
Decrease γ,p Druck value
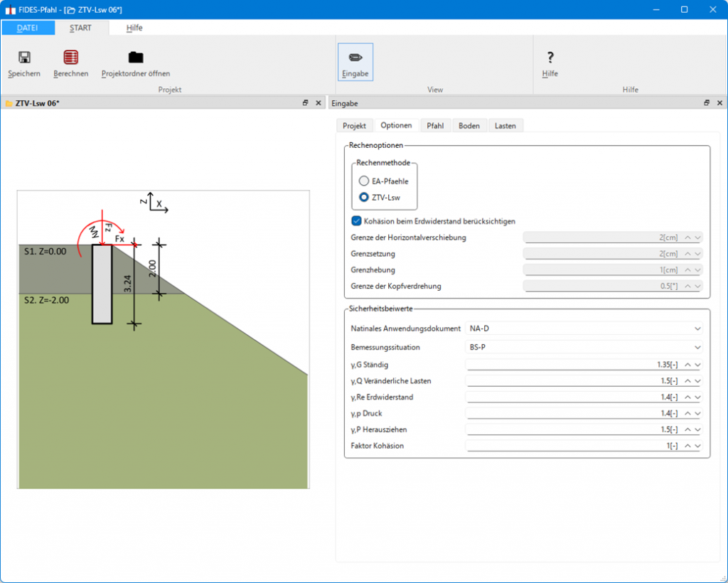click(x=697, y=413)
